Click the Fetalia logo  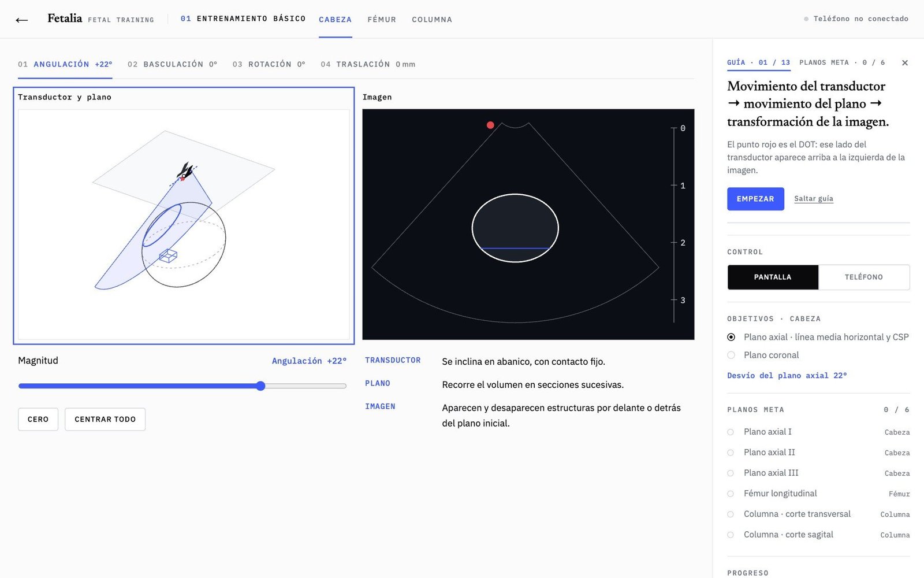[65, 18]
